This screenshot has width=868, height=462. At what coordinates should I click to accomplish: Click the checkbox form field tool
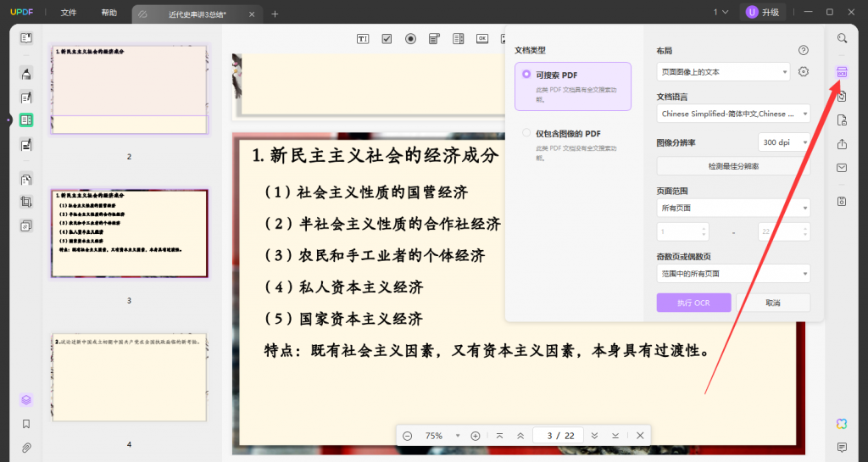click(387, 38)
